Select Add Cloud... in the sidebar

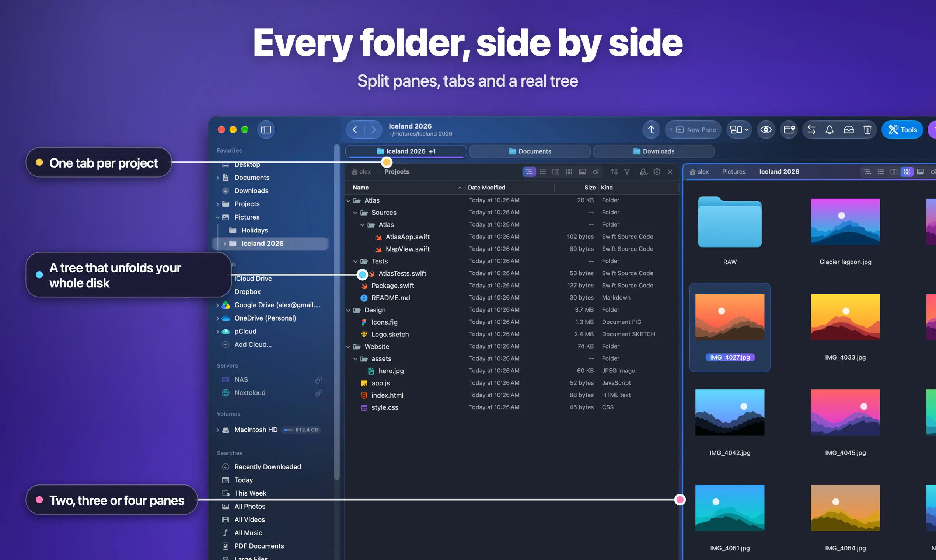click(x=252, y=344)
